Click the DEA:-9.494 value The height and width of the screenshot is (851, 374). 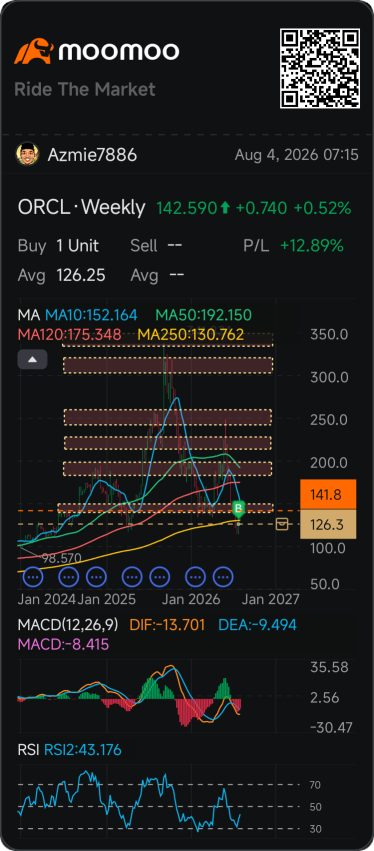257,625
